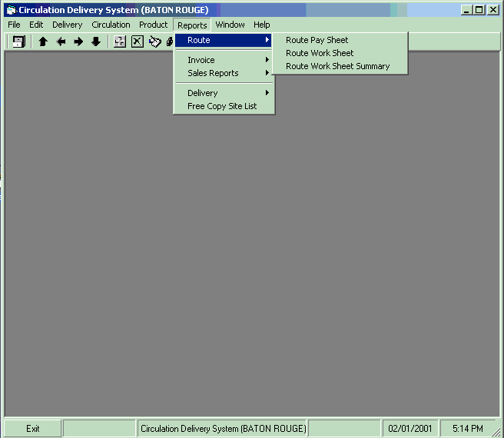Open the Window menu

[230, 25]
